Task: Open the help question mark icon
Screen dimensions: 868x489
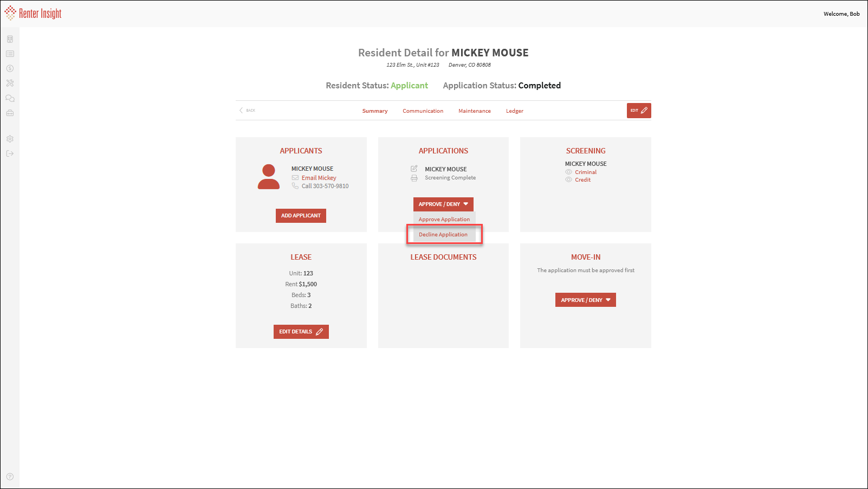Action: [x=10, y=477]
